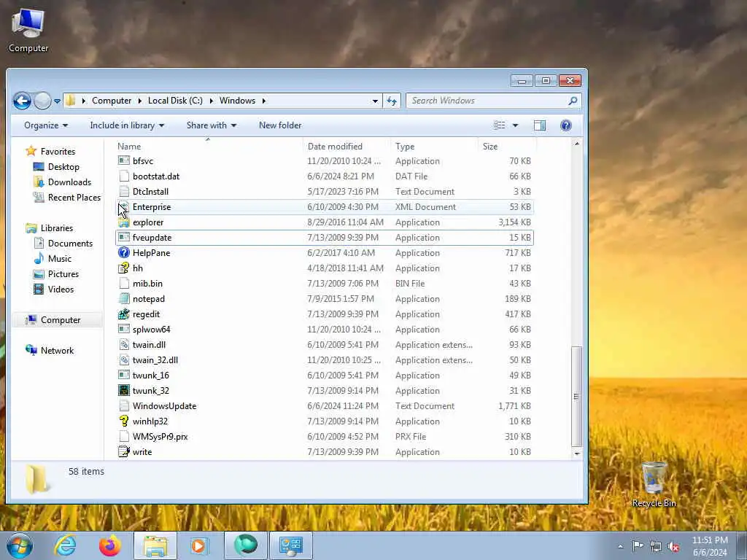The width and height of the screenshot is (747, 560).
Task: Sort by Date modified column header
Action: (335, 146)
